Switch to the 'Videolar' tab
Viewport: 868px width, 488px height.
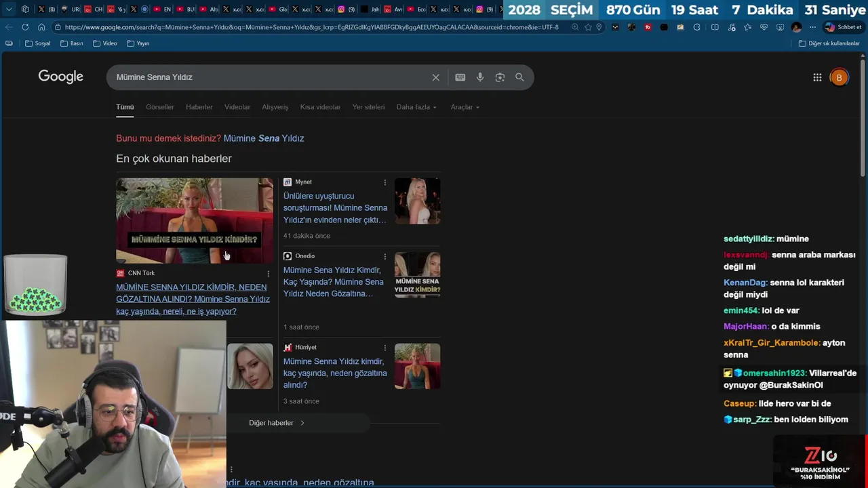[237, 107]
